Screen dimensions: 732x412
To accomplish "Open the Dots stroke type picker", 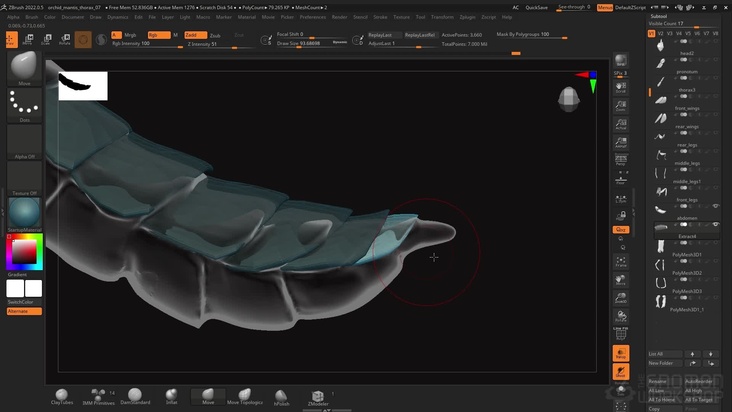I will coord(24,103).
